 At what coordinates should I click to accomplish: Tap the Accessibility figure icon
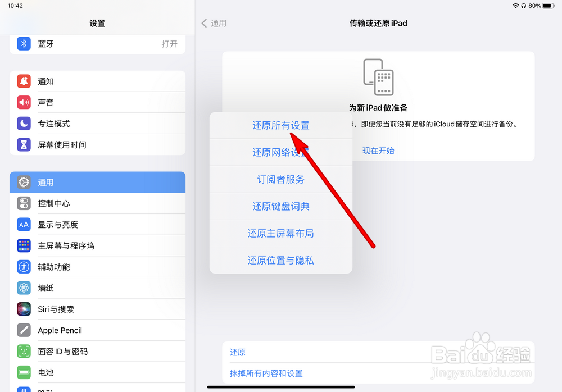tap(24, 267)
